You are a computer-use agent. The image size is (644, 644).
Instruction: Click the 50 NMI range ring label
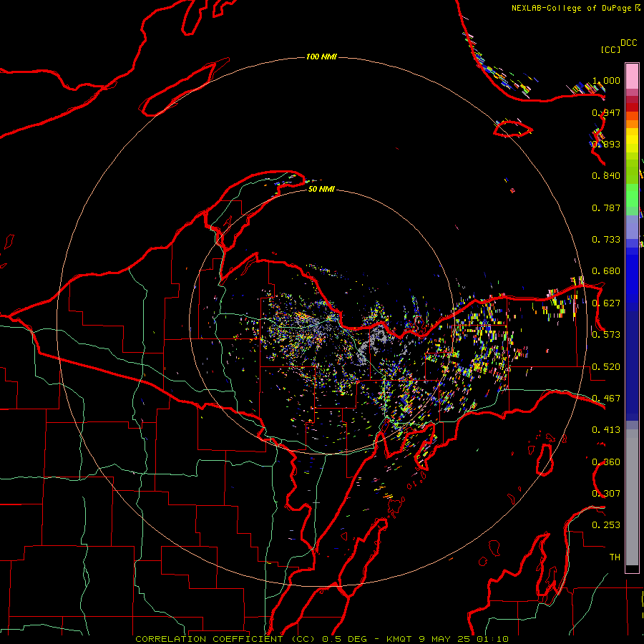(321, 189)
